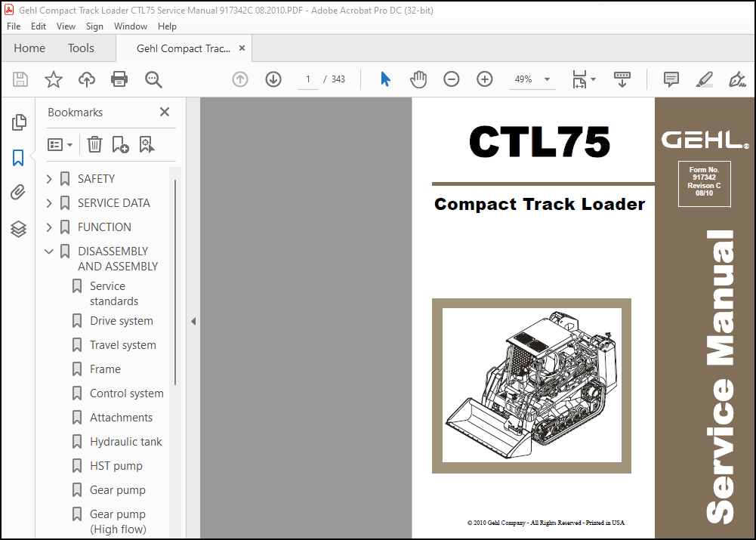The width and height of the screenshot is (756, 540).
Task: Open Page Thumbnails panel icon
Action: (x=18, y=122)
